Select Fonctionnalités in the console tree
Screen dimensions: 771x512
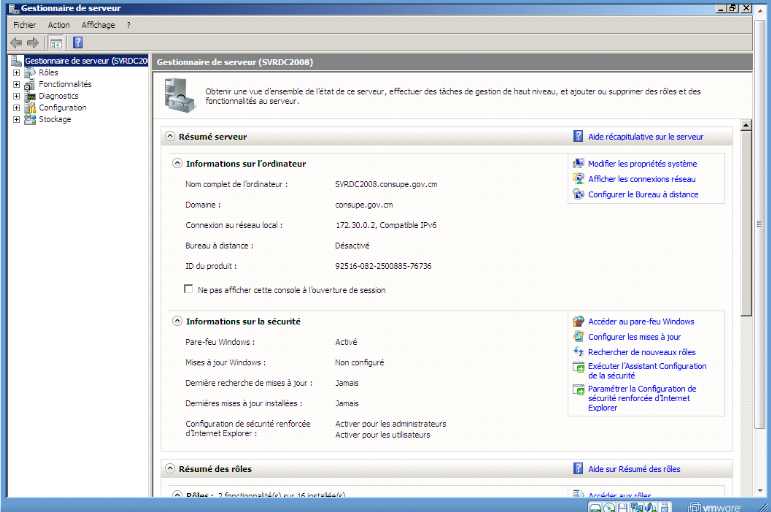click(65, 84)
